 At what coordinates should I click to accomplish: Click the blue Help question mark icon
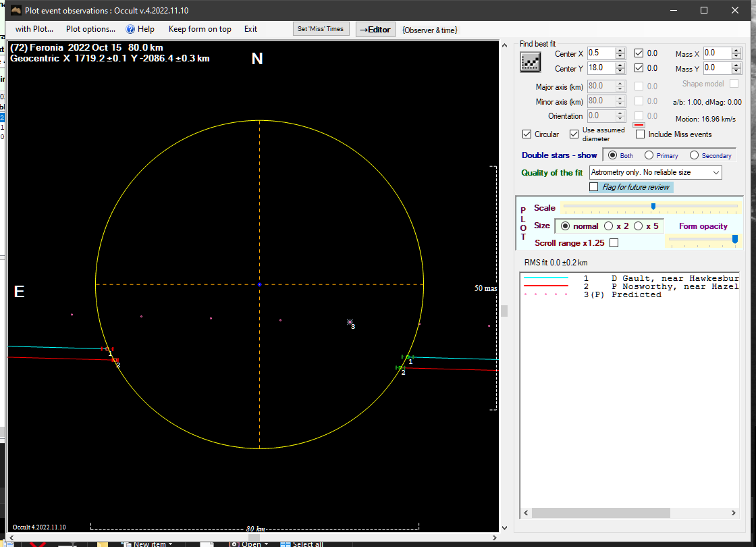(130, 29)
